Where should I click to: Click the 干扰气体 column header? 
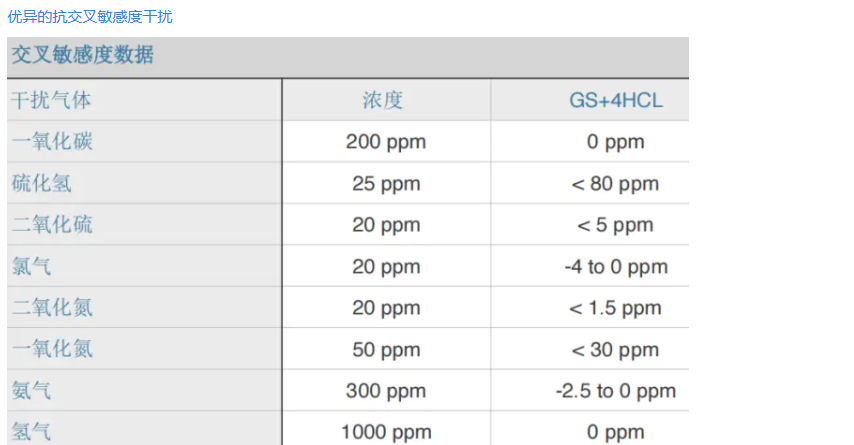(x=51, y=100)
